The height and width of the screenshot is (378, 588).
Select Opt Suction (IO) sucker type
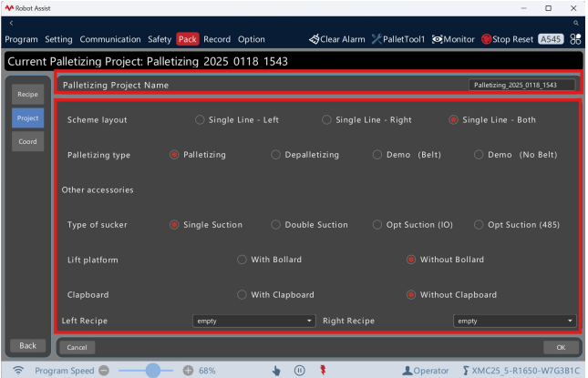coord(377,225)
